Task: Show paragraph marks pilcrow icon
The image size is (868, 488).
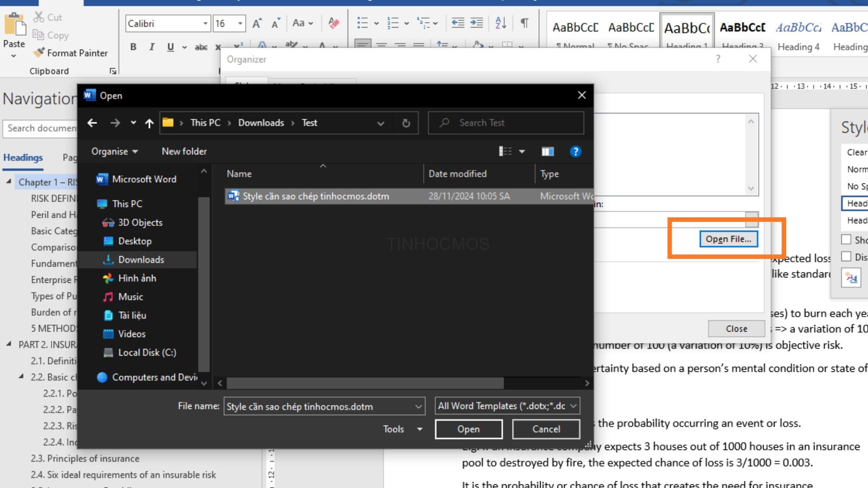Action: (524, 23)
